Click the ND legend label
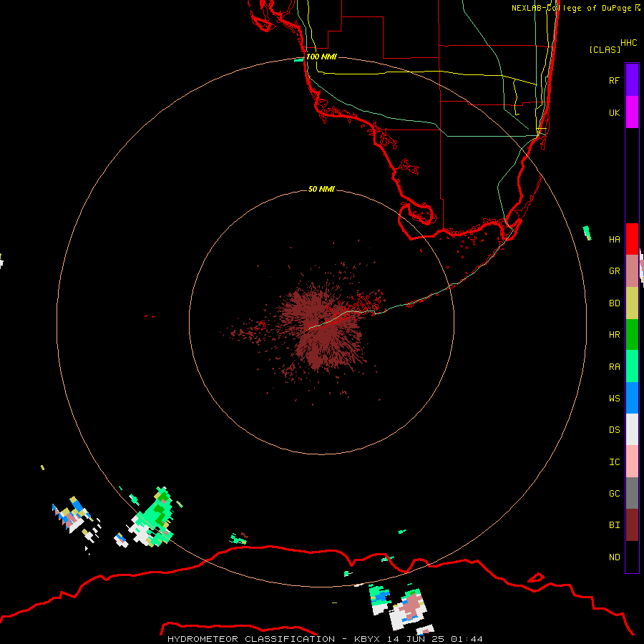This screenshot has width=644, height=644. [614, 557]
